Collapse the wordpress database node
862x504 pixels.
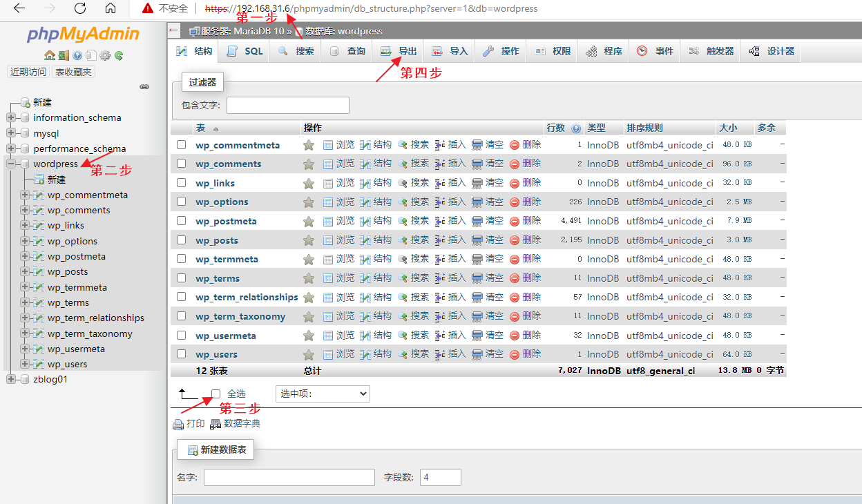tap(11, 164)
